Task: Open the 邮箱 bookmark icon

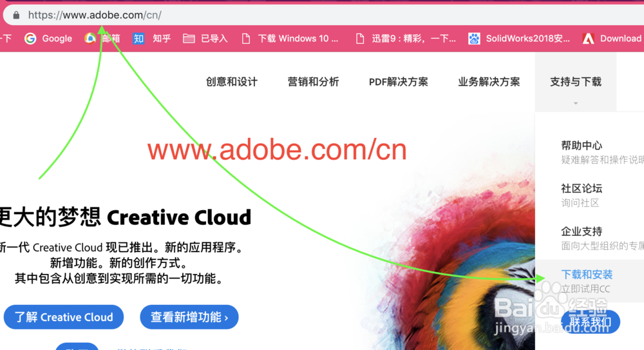Action: click(x=90, y=39)
